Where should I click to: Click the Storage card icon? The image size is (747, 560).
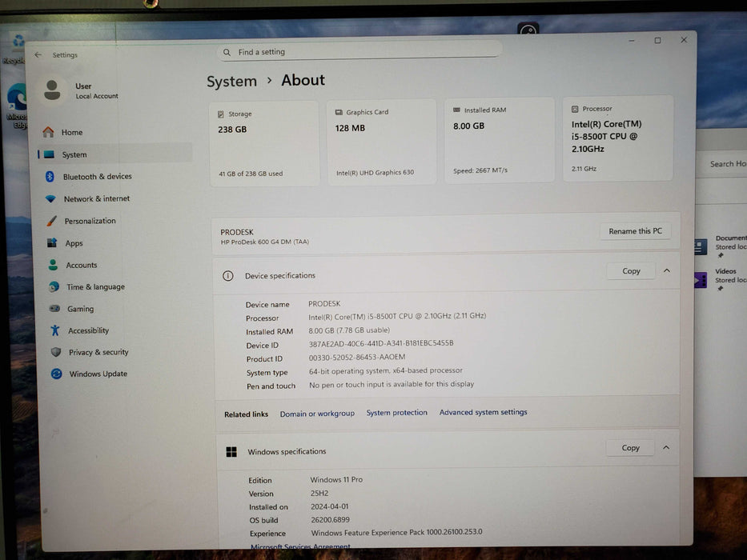click(221, 114)
